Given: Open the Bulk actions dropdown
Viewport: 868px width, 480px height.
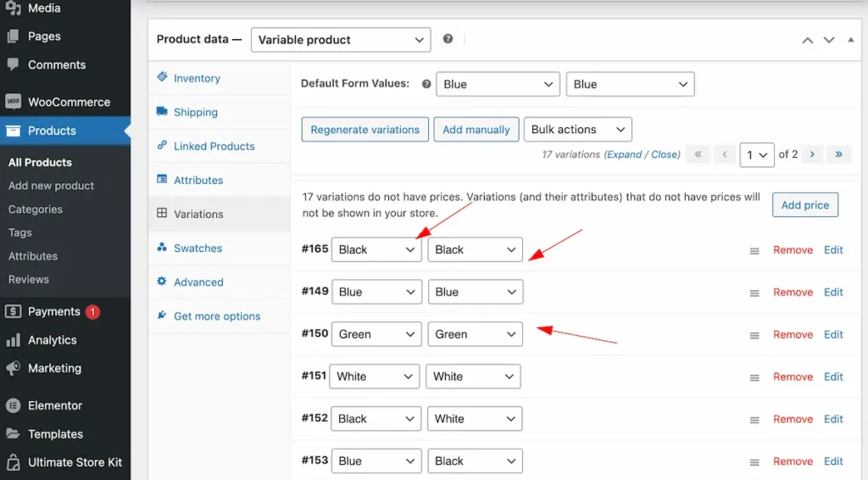Looking at the screenshot, I should [x=577, y=129].
